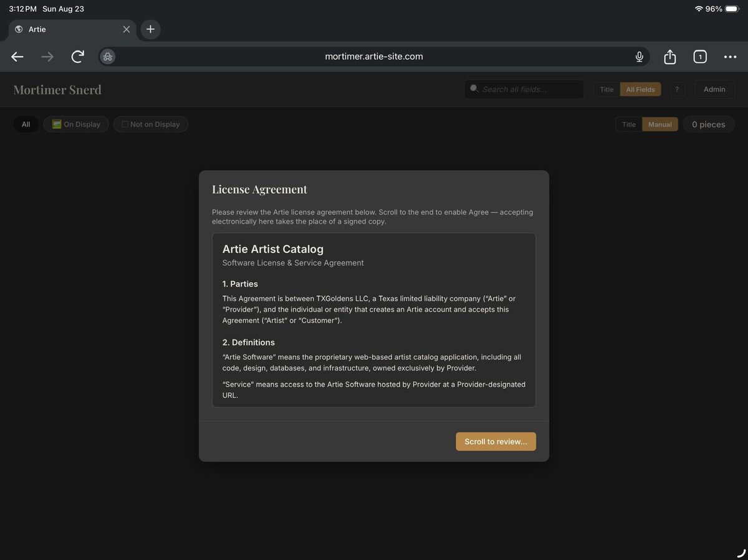This screenshot has width=748, height=560.
Task: Click the address bar mortimer.artie-site.com
Action: [x=374, y=57]
